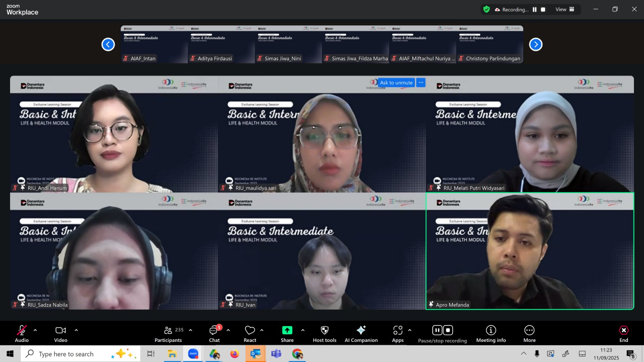Viewport: 644px width, 362px height.
Task: End the meeting
Action: point(623,334)
